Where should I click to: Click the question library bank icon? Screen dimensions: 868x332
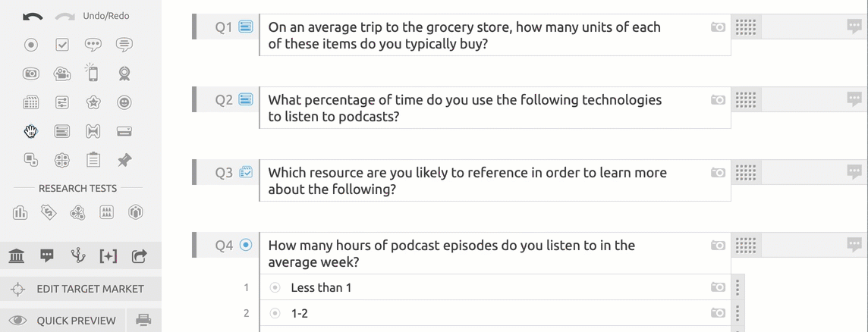(x=17, y=255)
